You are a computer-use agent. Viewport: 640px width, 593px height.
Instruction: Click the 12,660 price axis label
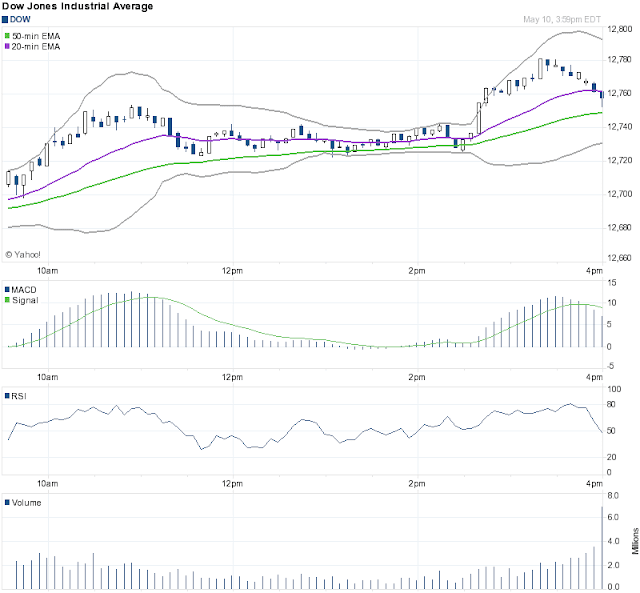[620, 258]
